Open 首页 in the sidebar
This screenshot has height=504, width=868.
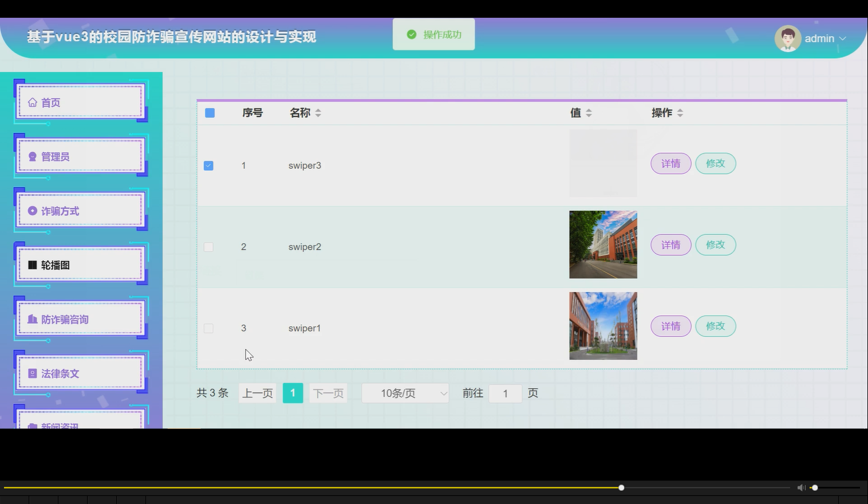coord(81,102)
